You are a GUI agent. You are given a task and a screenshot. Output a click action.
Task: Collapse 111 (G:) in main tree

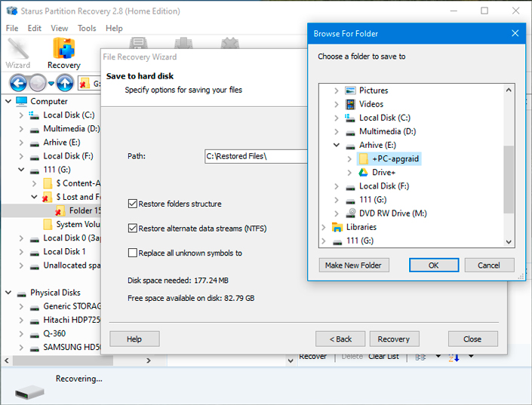[21, 170]
